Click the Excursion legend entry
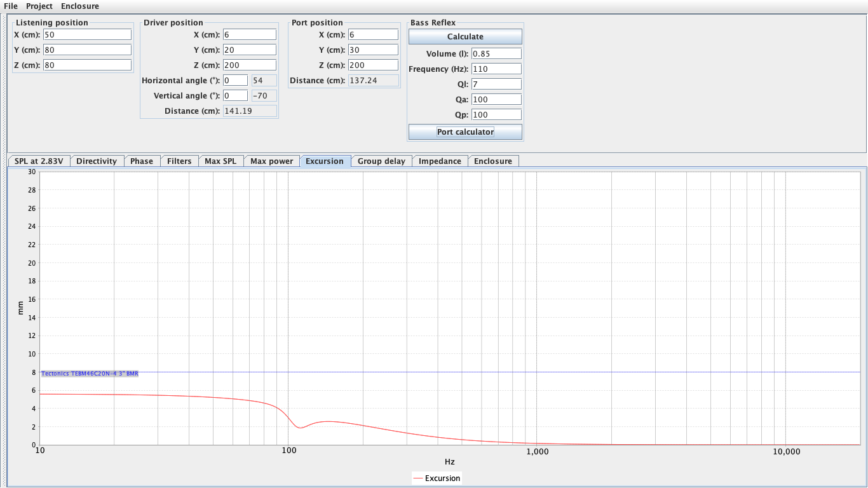 coord(437,478)
